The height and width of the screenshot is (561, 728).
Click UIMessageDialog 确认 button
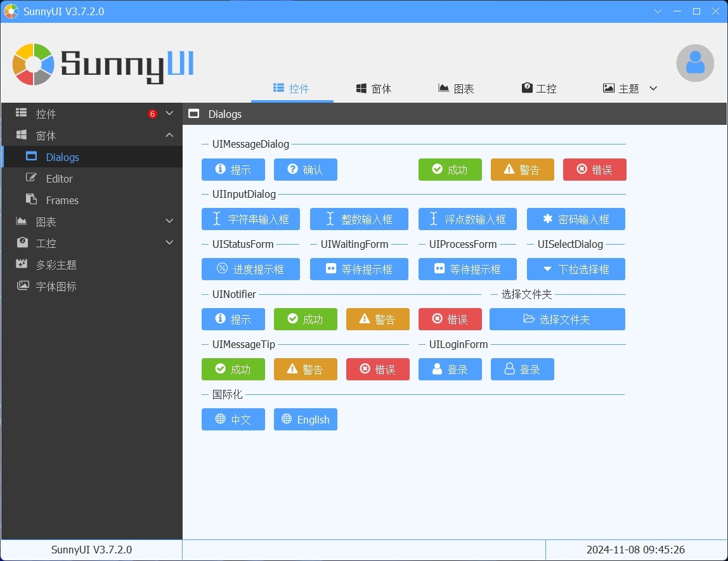(x=306, y=169)
